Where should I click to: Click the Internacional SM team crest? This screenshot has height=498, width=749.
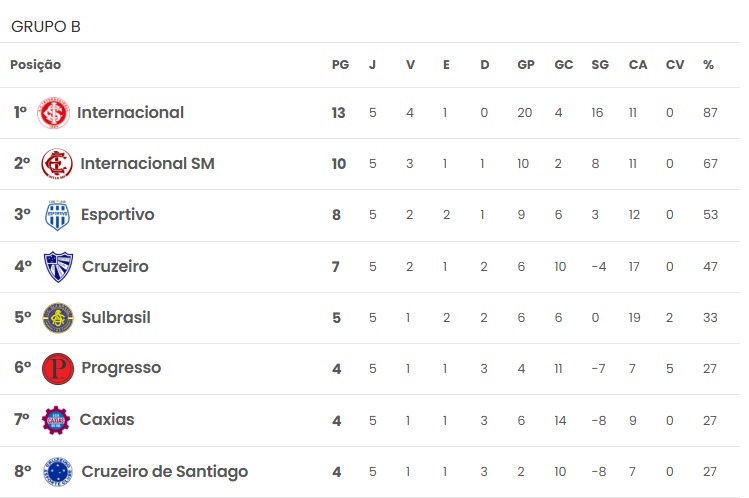click(x=57, y=164)
